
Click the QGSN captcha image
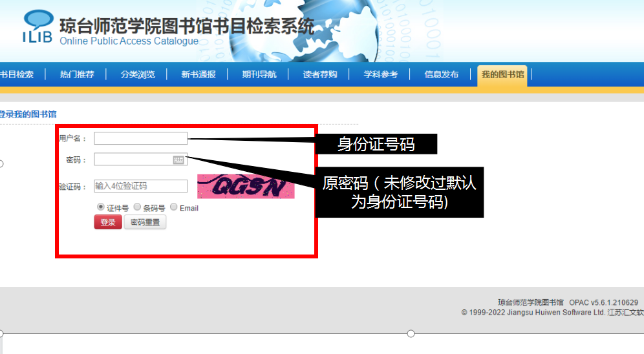coord(246,187)
